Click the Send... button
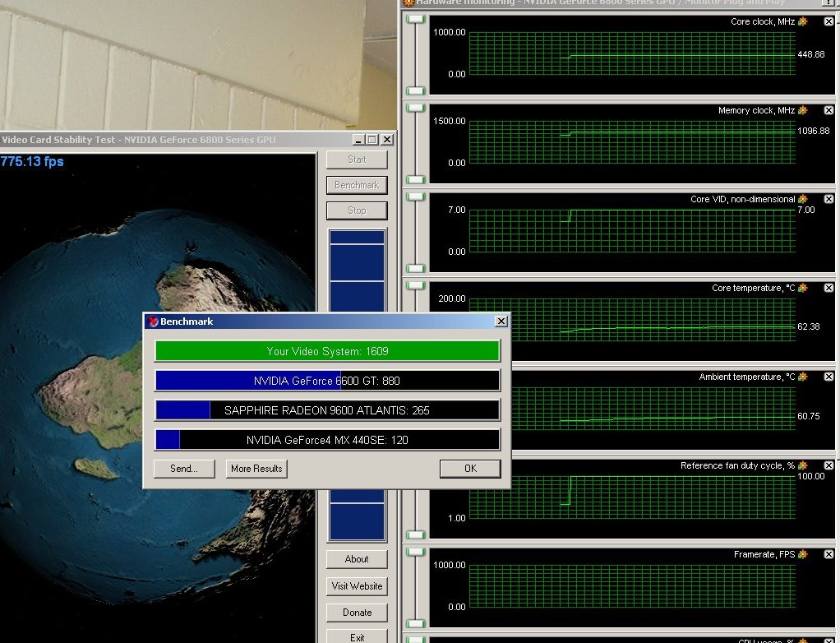The height and width of the screenshot is (643, 840). (x=184, y=469)
